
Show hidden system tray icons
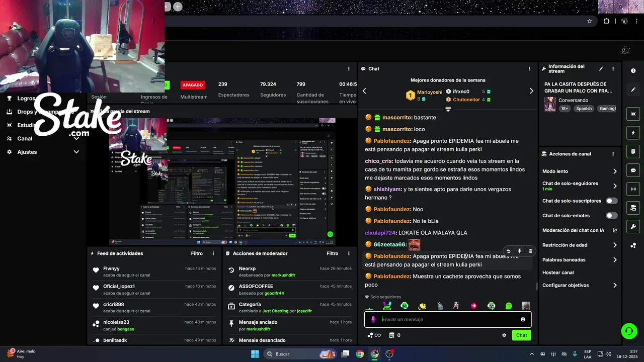click(532, 354)
